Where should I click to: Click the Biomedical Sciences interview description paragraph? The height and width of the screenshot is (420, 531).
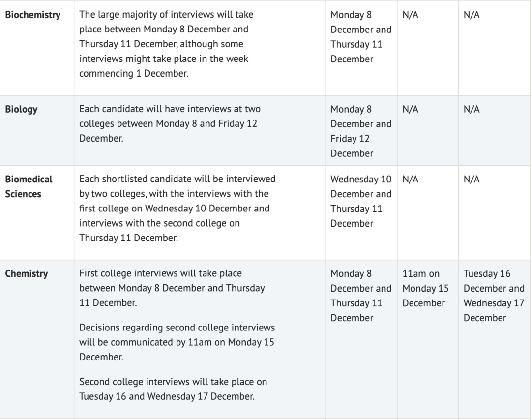pos(177,208)
